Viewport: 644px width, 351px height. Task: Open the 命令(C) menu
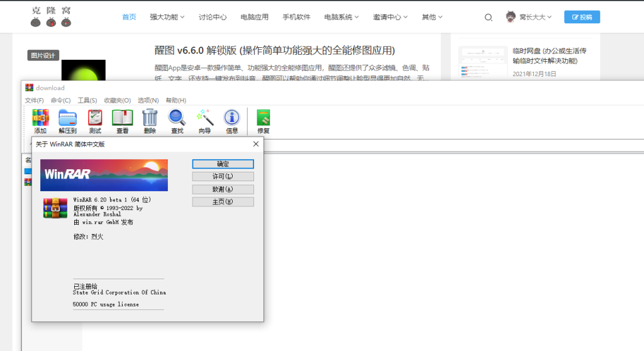click(61, 100)
